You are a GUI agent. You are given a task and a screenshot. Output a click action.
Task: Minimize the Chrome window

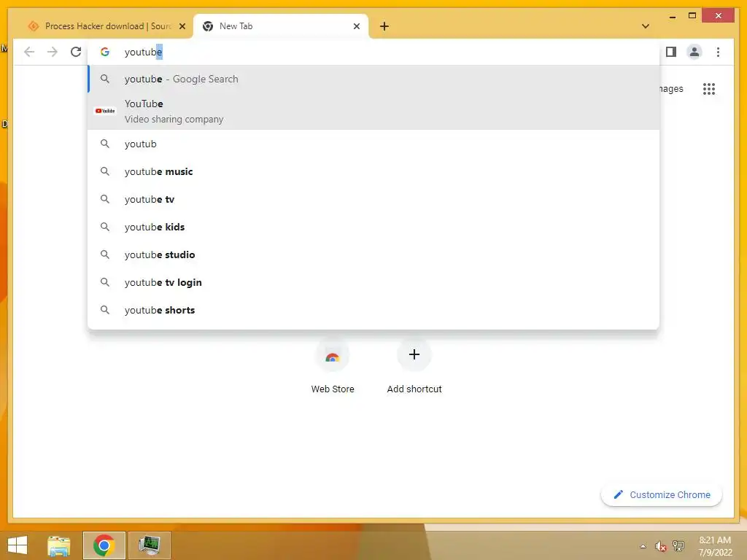[x=672, y=16]
